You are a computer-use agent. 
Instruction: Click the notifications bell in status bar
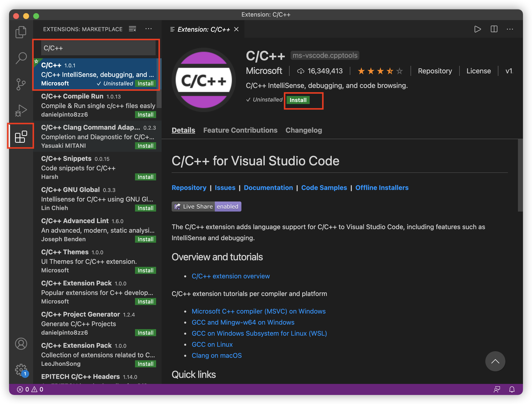(x=512, y=389)
